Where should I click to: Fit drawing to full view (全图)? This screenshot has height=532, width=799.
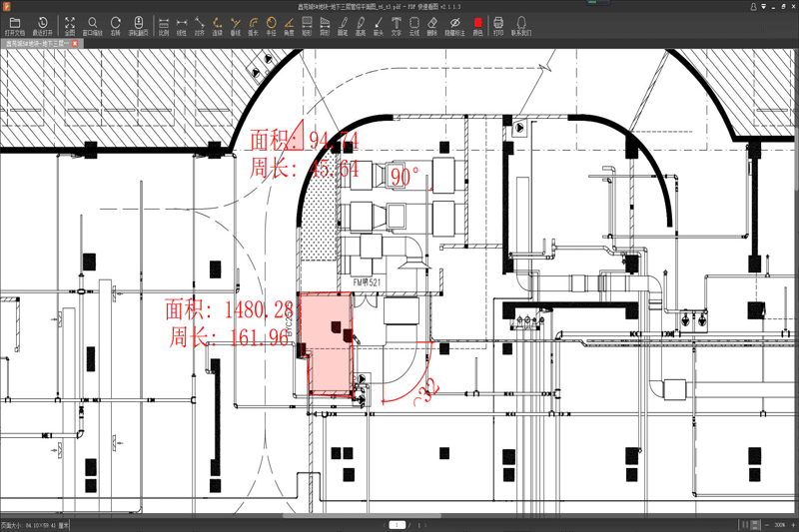70,26
